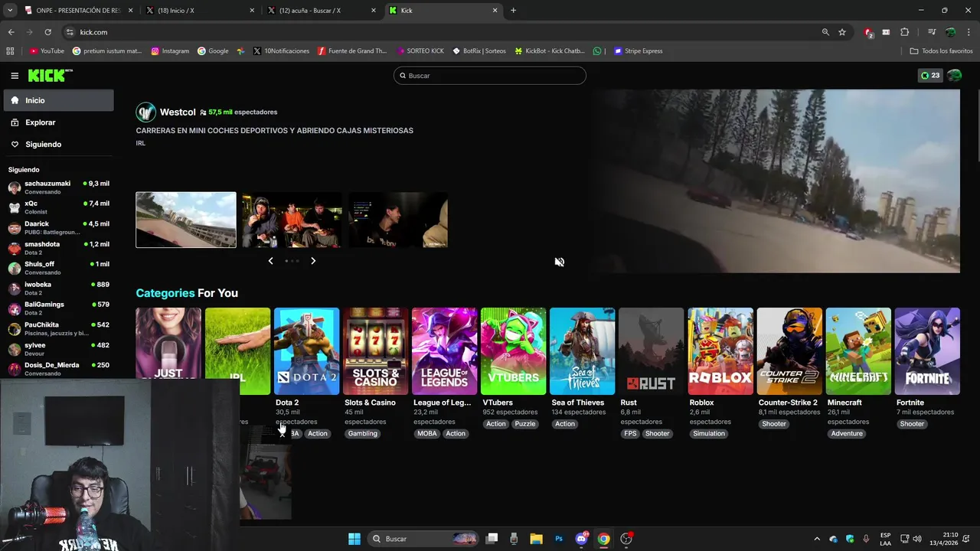Open Shuls_off channel in following list

(58, 268)
